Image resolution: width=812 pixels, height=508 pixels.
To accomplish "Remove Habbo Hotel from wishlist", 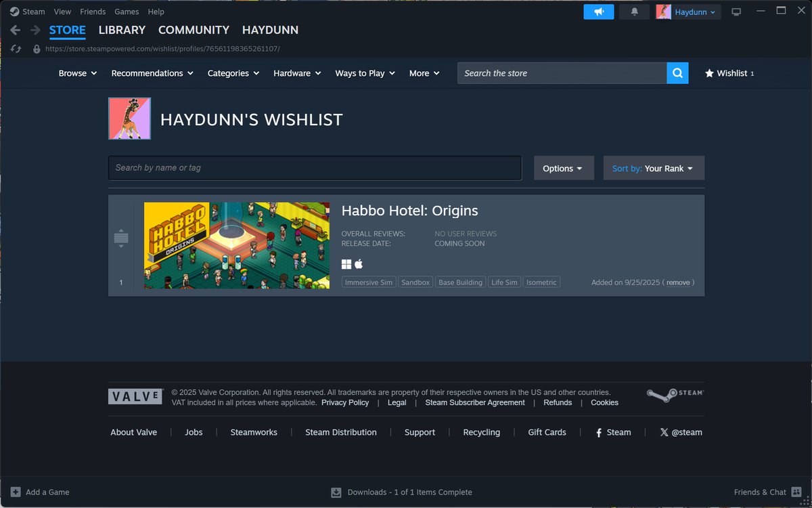I will click(x=678, y=282).
